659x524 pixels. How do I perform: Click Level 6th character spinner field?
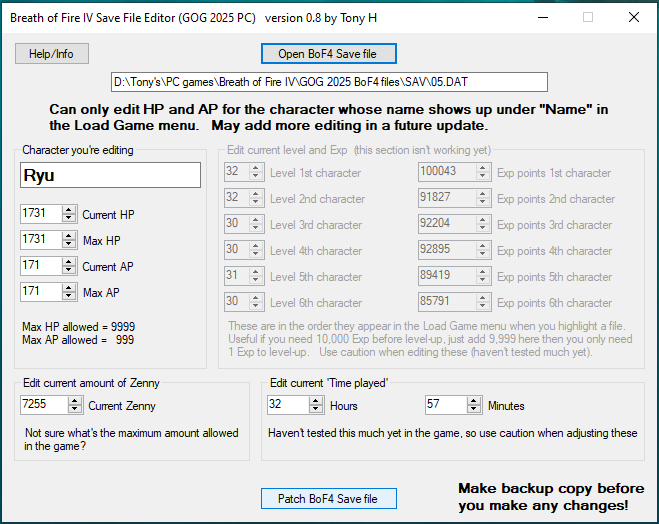pyautogui.click(x=244, y=302)
